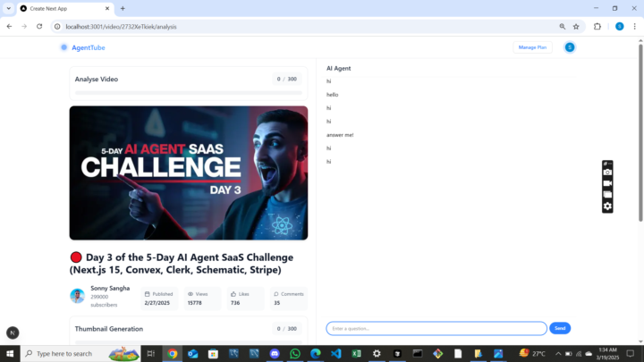Click the Analyse Video 0 / 300 counter
This screenshot has width=644, height=362.
(287, 79)
